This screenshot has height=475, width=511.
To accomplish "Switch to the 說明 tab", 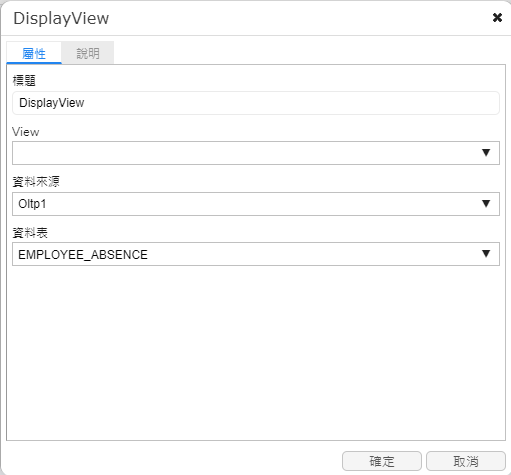I will click(x=88, y=53).
